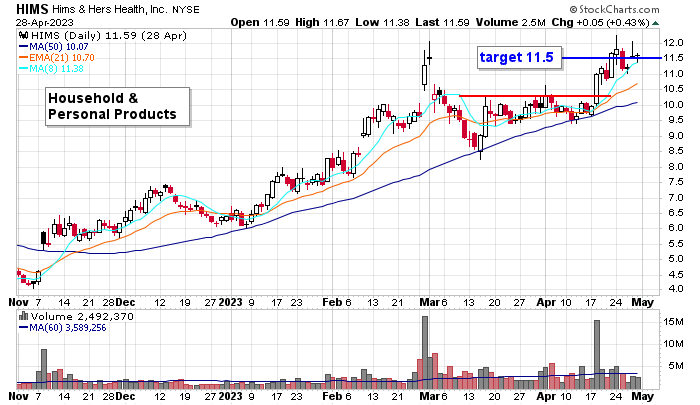Image resolution: width=700 pixels, height=405 pixels.
Task: Click the Volume 2,492,370 legend text
Action: coord(82,317)
